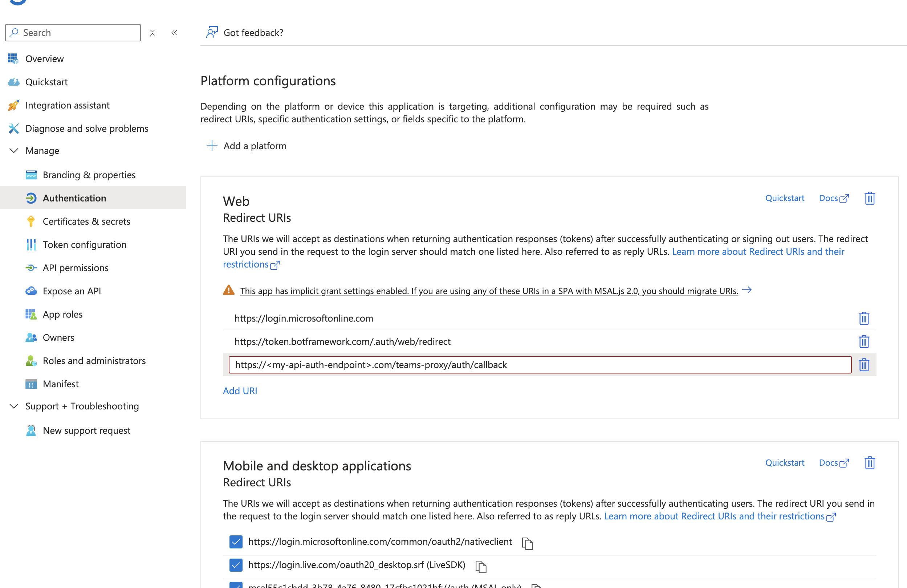The height and width of the screenshot is (588, 907).
Task: Copy the LiveSDK redirect URI
Action: (481, 567)
